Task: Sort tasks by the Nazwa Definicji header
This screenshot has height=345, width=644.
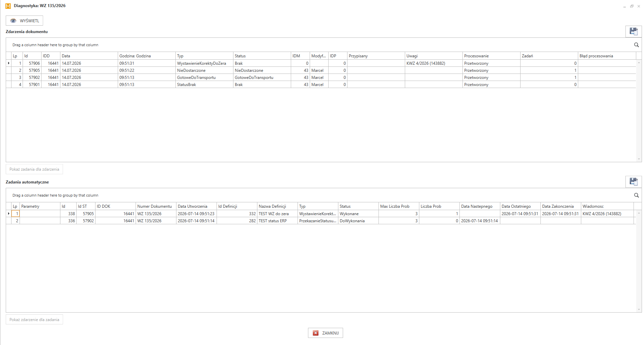Action: point(277,206)
